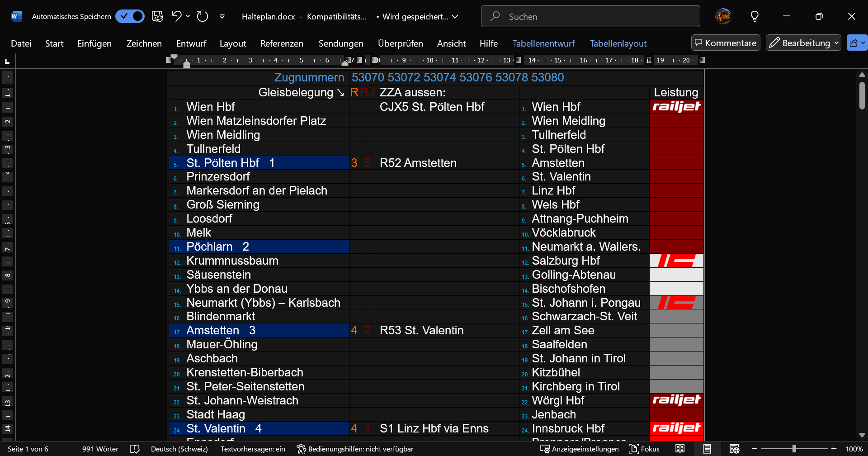868x456 pixels.
Task: Save the document with the disk icon
Action: click(157, 17)
